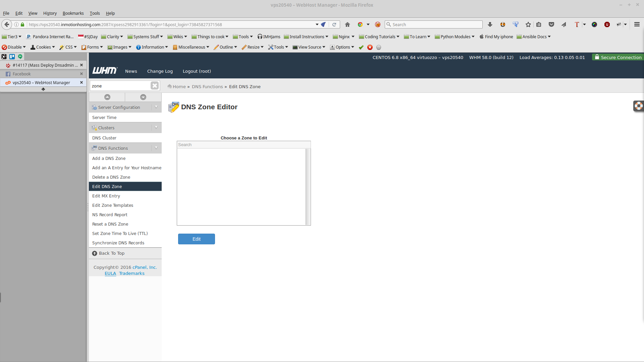Click the WHM logo
Viewport: 644px width, 362px height.
click(x=105, y=71)
